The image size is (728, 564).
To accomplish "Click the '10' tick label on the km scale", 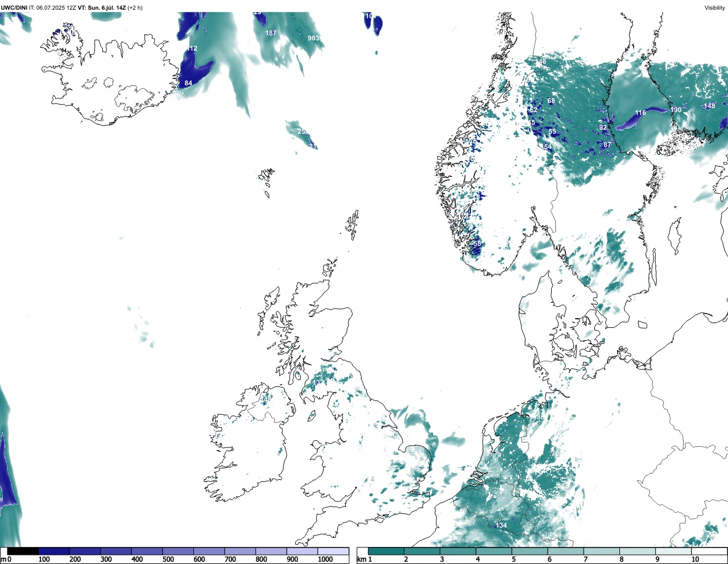I will pyautogui.click(x=695, y=559).
